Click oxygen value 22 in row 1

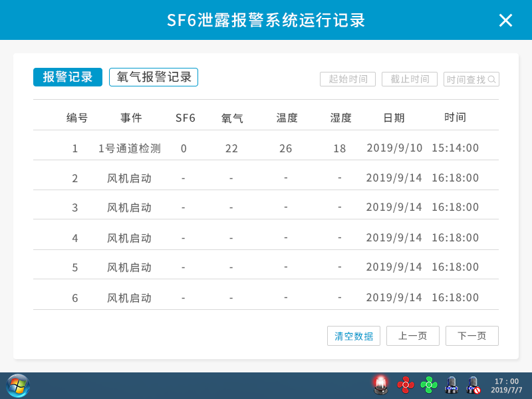coord(231,148)
